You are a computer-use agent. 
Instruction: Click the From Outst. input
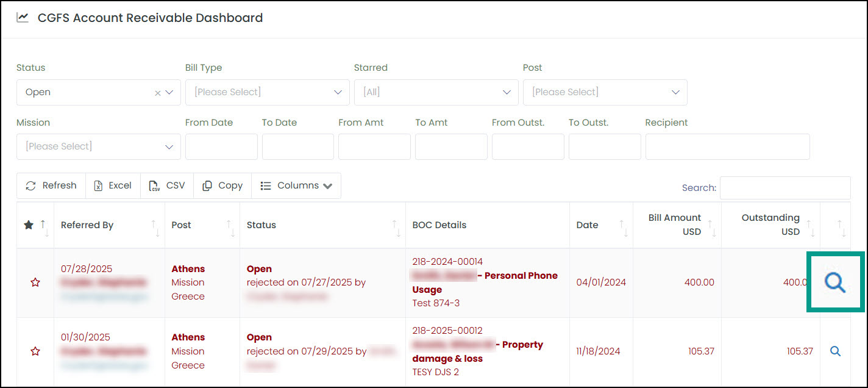pyautogui.click(x=528, y=146)
